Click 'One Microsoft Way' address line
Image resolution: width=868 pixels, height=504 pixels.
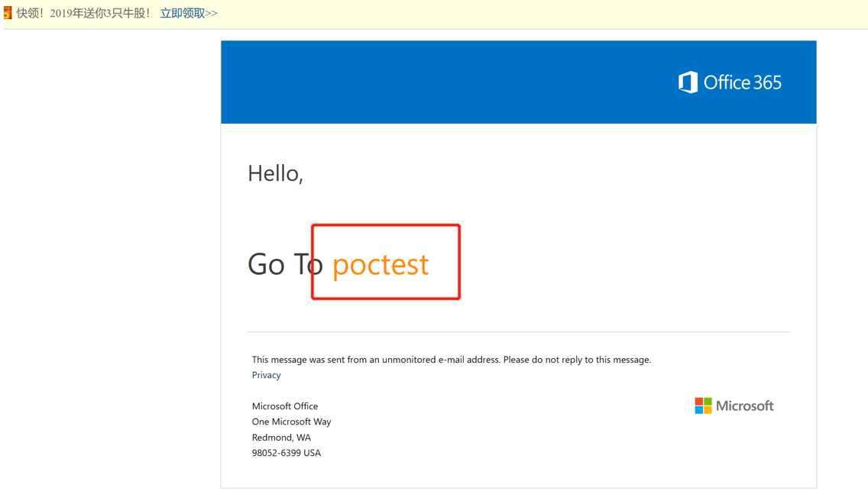(x=291, y=422)
